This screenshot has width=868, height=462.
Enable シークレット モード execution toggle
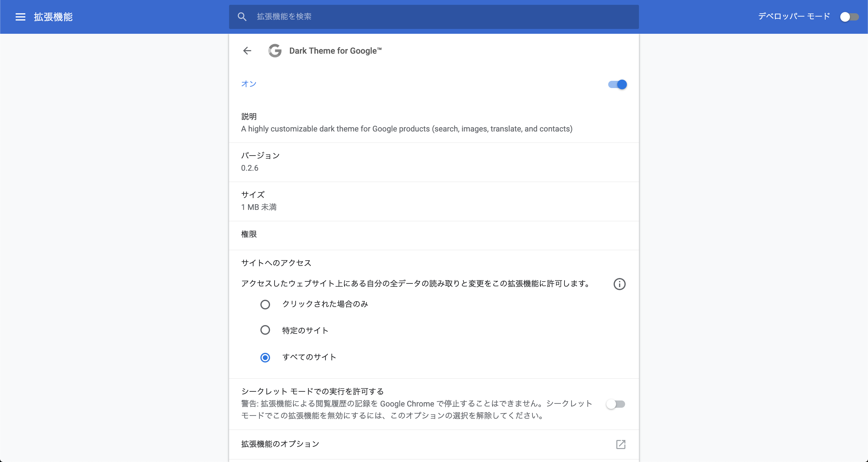[615, 404]
